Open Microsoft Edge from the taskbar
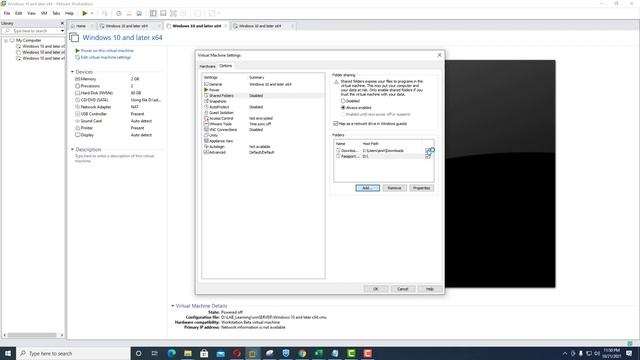 coord(171,353)
